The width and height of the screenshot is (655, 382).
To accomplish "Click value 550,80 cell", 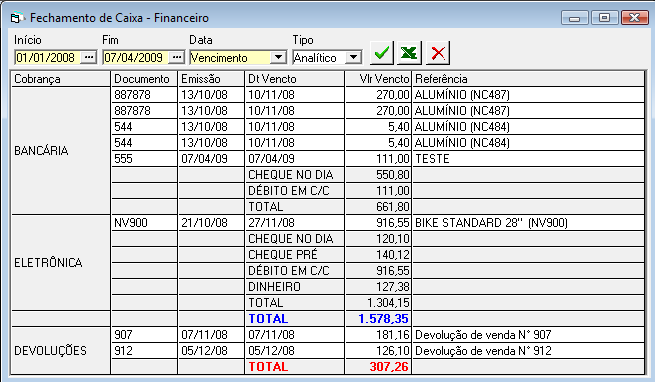I will point(378,175).
